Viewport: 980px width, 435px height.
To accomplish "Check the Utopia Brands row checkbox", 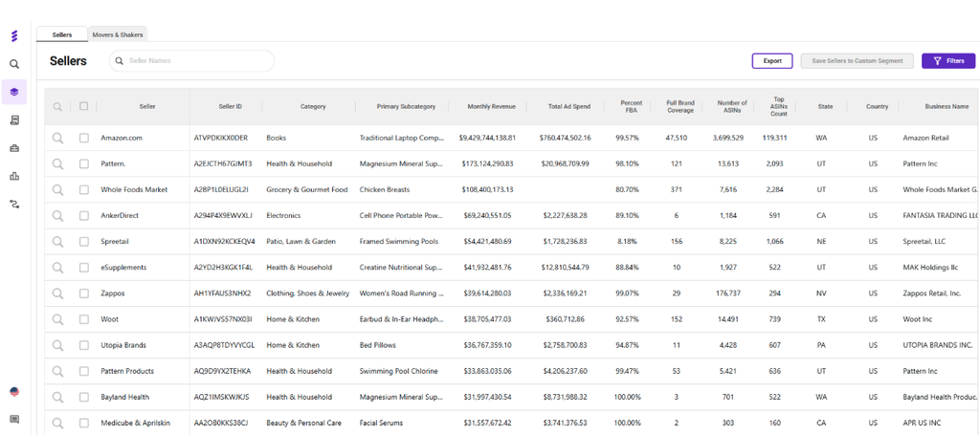I will [84, 345].
